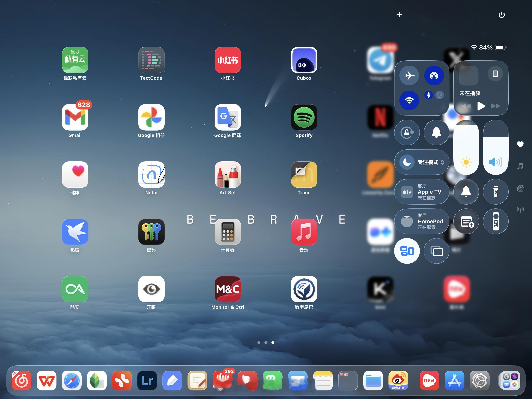Open the Files app in dock

(x=373, y=381)
